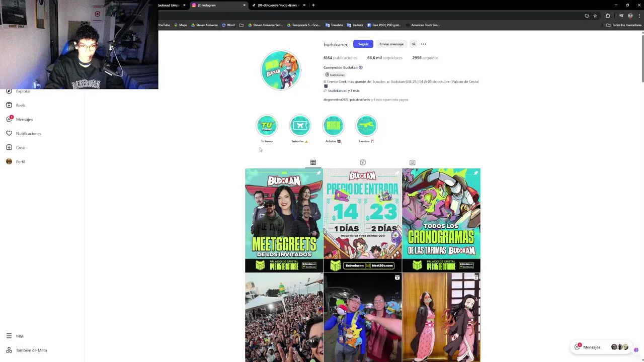The height and width of the screenshot is (362, 644).
Task: Click the Enviar mensaje button
Action: click(x=391, y=44)
